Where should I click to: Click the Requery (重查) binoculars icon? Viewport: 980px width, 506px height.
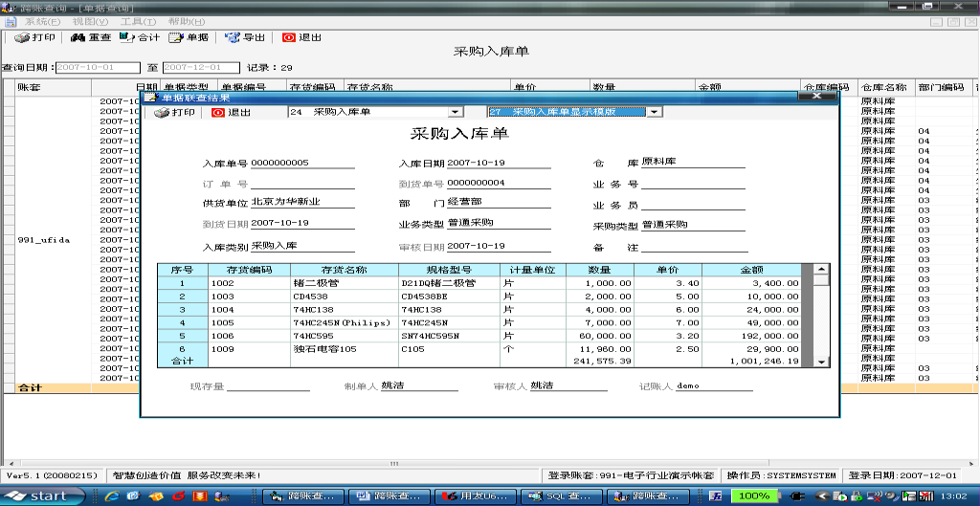click(x=78, y=38)
